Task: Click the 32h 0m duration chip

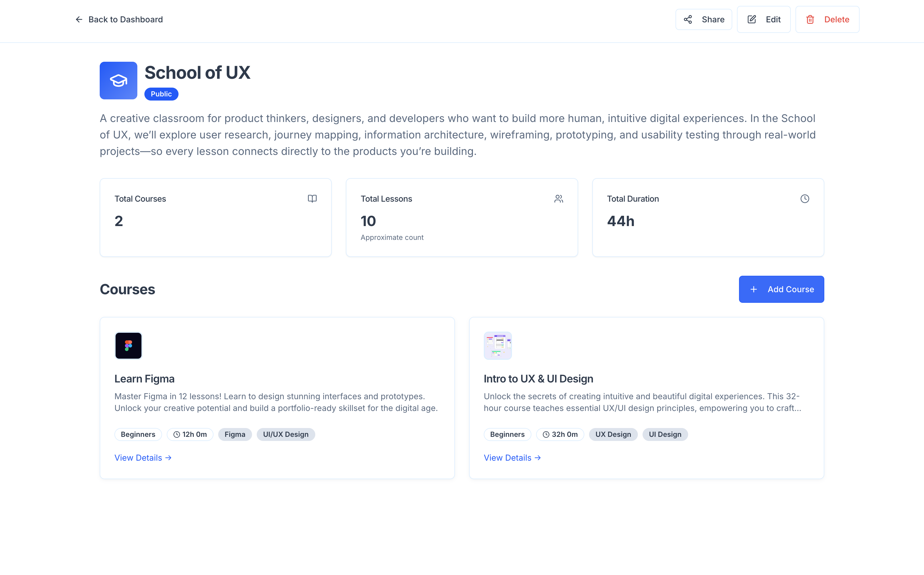Action: pyautogui.click(x=560, y=434)
